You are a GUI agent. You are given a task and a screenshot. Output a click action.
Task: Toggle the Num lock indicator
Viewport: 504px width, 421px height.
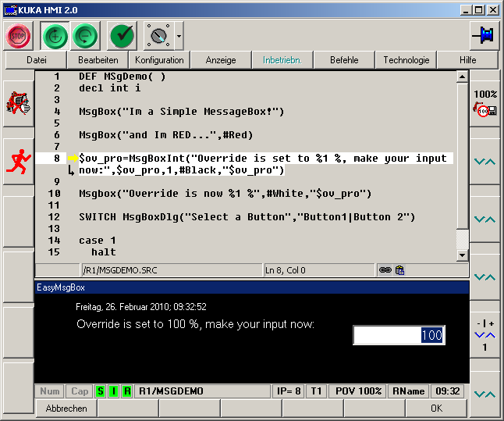[50, 391]
